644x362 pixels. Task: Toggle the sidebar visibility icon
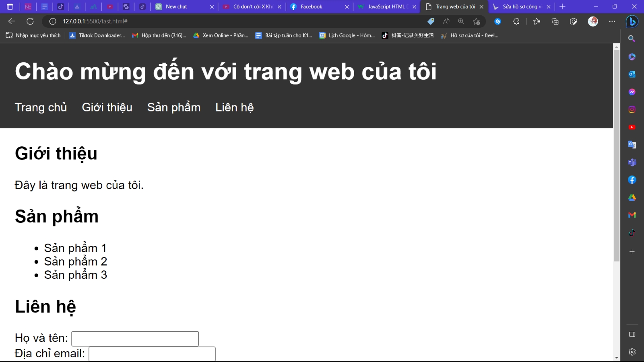click(x=632, y=334)
